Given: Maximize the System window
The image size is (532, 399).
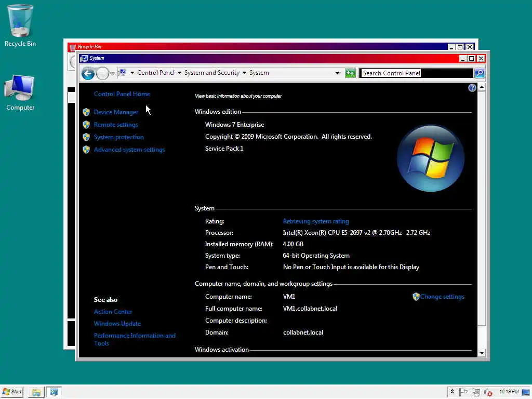Looking at the screenshot, I should coord(471,59).
